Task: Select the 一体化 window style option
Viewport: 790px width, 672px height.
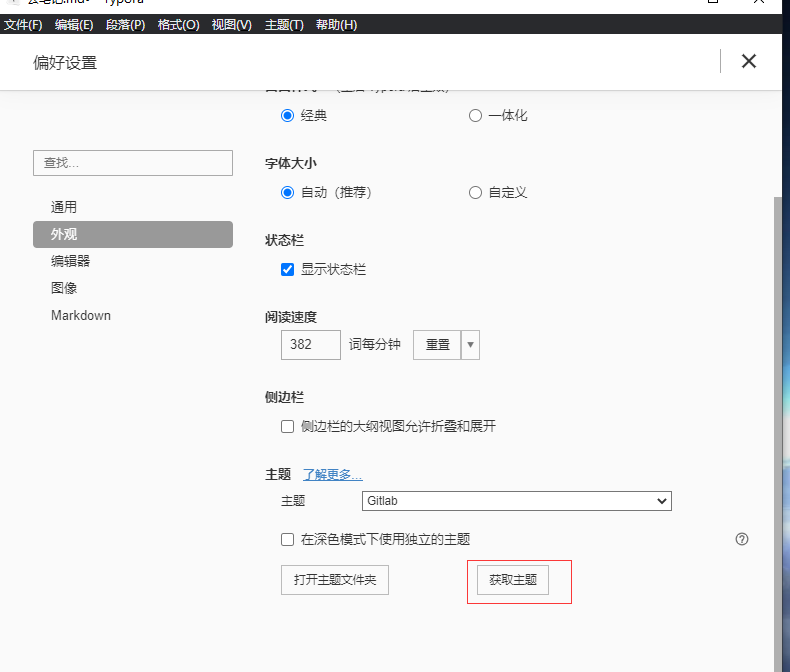Action: [475, 115]
